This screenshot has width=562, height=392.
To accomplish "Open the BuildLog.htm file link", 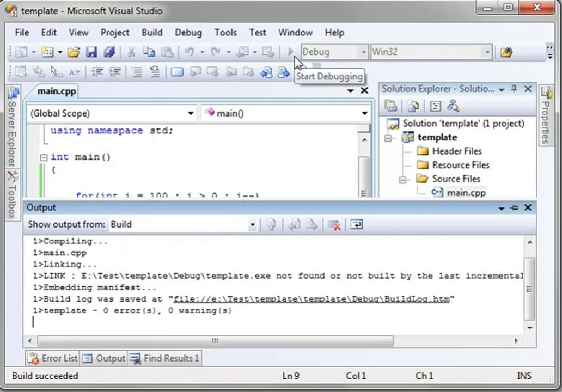I will (311, 299).
